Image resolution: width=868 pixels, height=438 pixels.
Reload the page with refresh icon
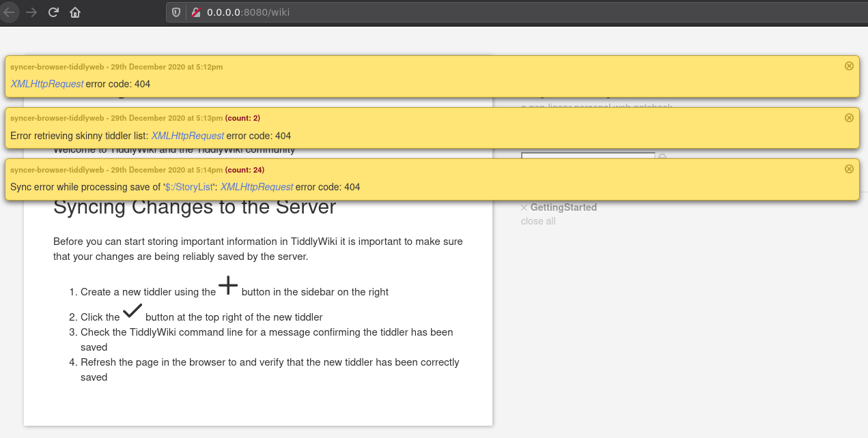point(53,12)
